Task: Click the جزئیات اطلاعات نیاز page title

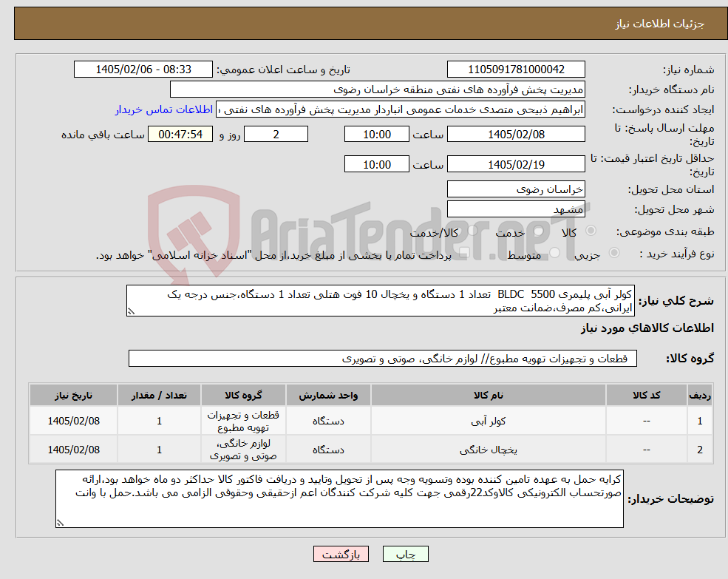Action: pyautogui.click(x=659, y=24)
